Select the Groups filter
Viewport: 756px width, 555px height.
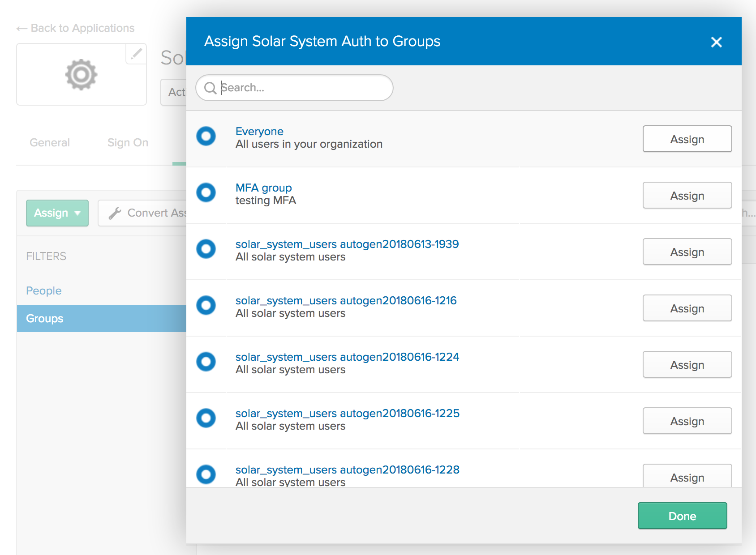click(45, 319)
